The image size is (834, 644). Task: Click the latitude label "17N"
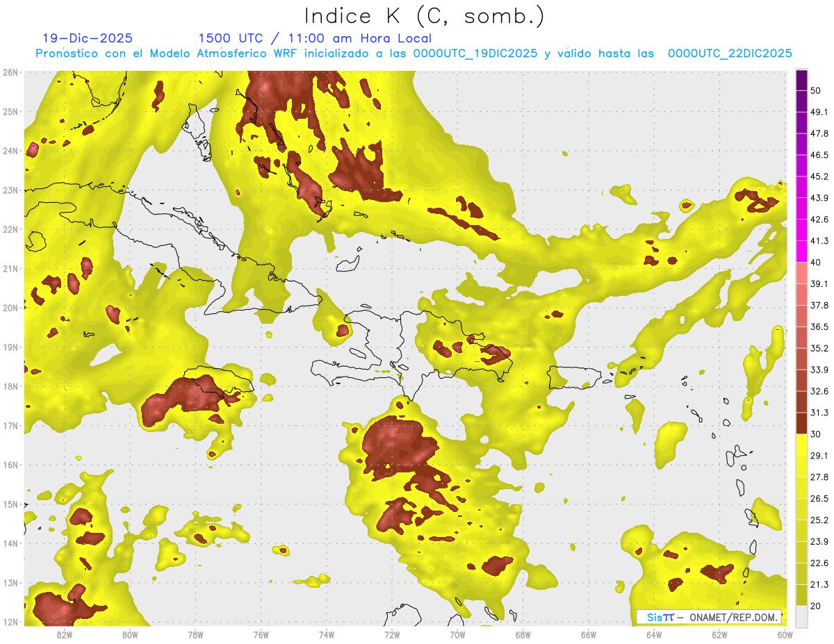(x=10, y=426)
